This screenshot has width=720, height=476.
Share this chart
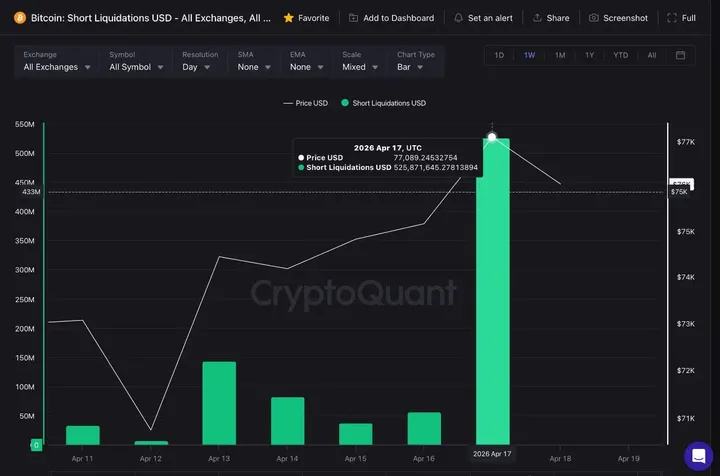click(551, 18)
